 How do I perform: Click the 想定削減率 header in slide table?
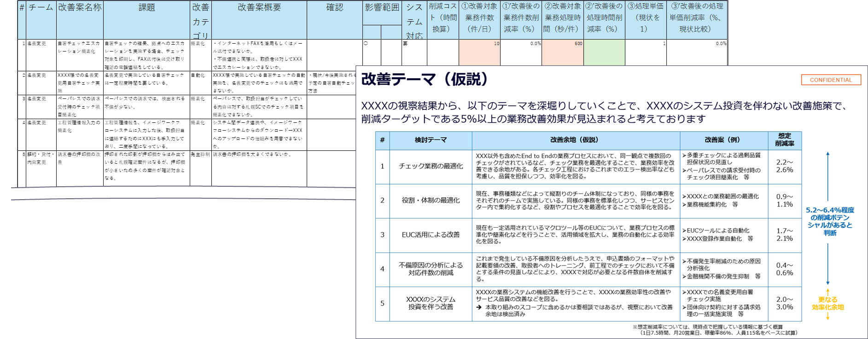coord(784,140)
